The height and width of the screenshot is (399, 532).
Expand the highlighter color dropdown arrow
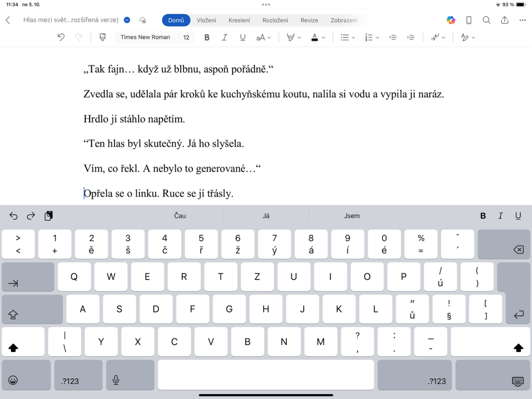(299, 37)
